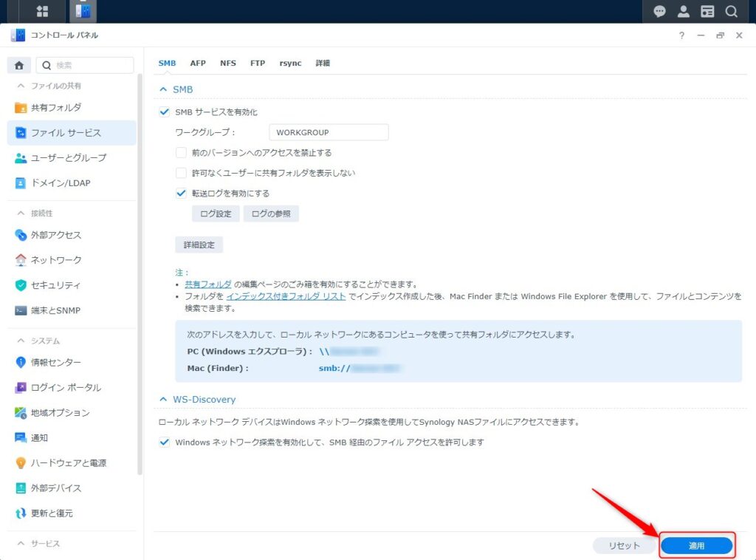Open the notifications chat bubble icon
Viewport: 756px width, 560px height.
click(x=659, y=11)
